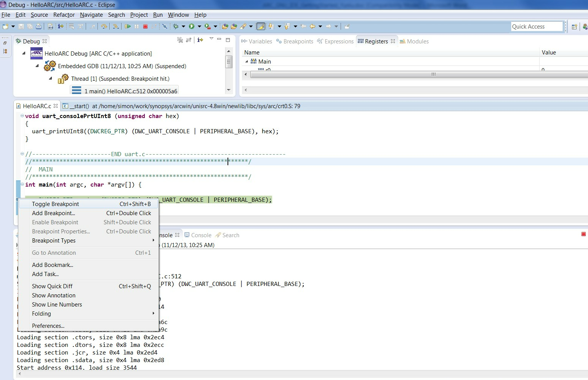Toggle Mark Occurrences highlighter button
Viewport: 588px width, 380px height.
[261, 26]
